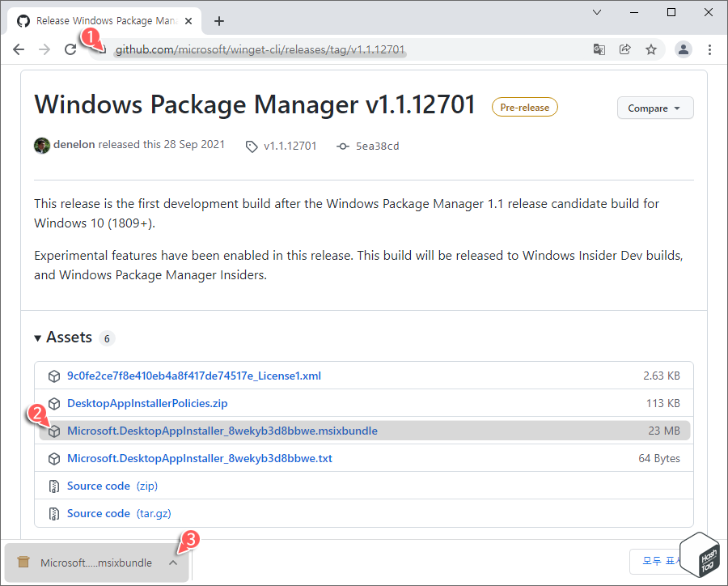Go forward to the next page
This screenshot has width=728, height=586.
point(44,49)
